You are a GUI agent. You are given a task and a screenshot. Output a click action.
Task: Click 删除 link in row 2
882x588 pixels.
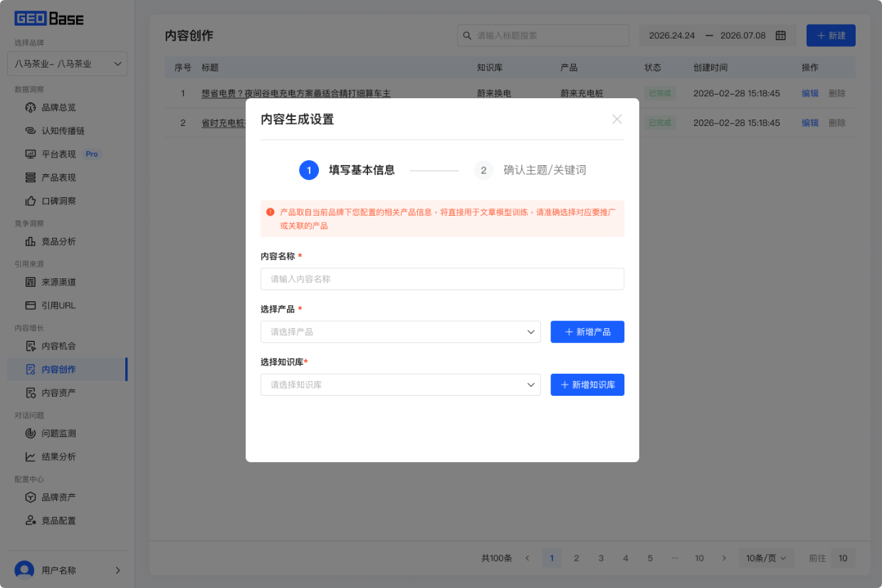[837, 122]
